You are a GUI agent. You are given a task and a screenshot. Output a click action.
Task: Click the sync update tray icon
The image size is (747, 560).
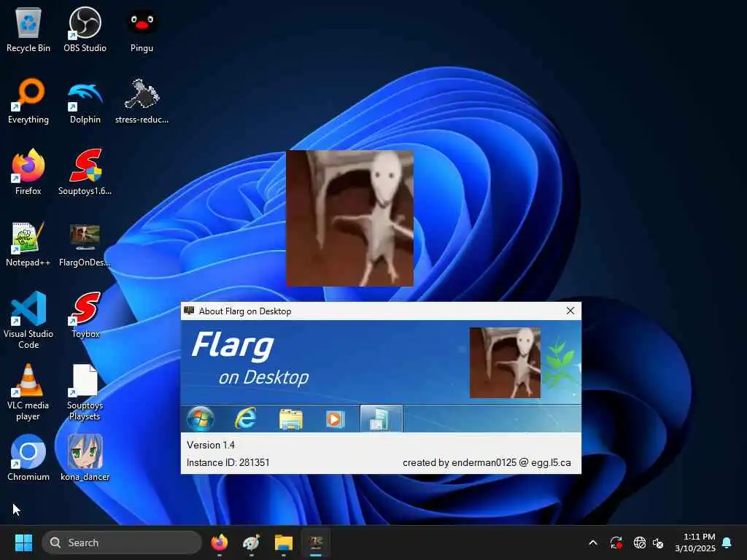[x=616, y=542]
